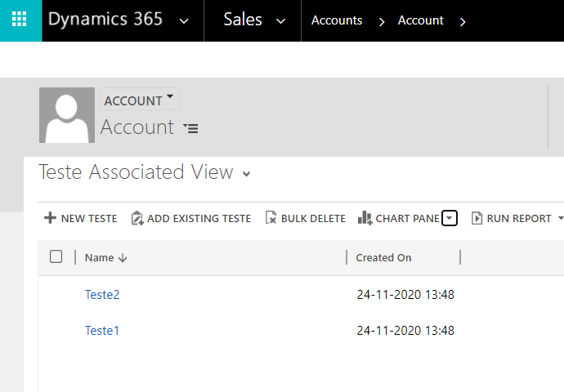
Task: Go to Accounts in the navigation bar
Action: (337, 20)
